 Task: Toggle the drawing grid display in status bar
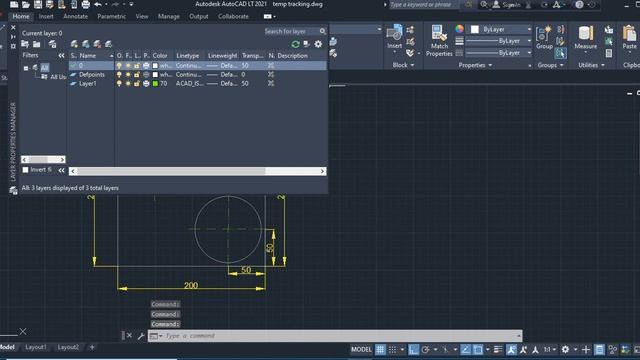click(380, 349)
